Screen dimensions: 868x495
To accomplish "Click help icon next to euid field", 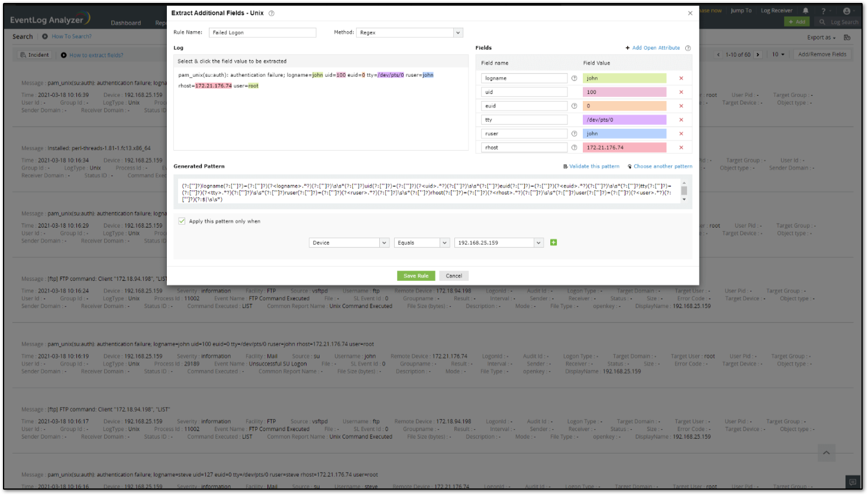I will point(574,106).
